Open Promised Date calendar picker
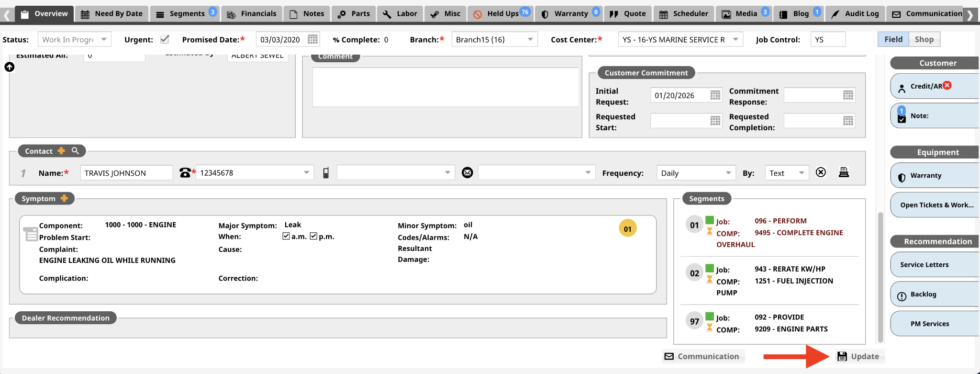This screenshot has width=980, height=374. pos(312,39)
